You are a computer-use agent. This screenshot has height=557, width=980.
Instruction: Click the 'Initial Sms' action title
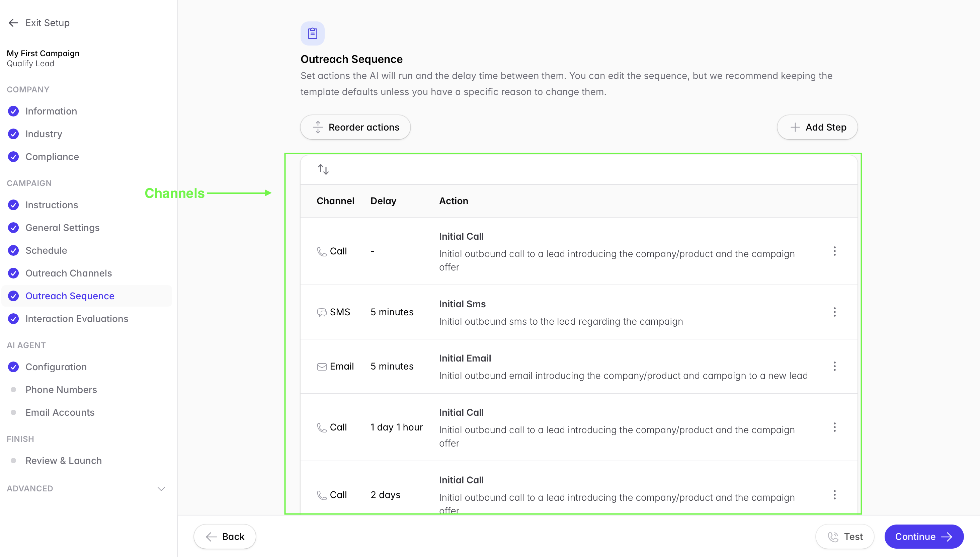coord(462,304)
